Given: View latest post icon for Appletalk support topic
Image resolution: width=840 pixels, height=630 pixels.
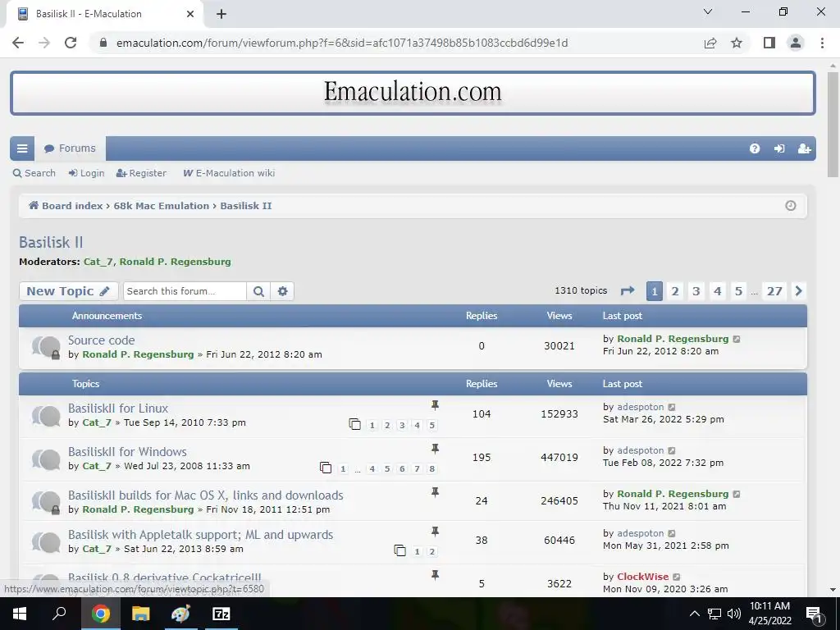Looking at the screenshot, I should [x=672, y=533].
